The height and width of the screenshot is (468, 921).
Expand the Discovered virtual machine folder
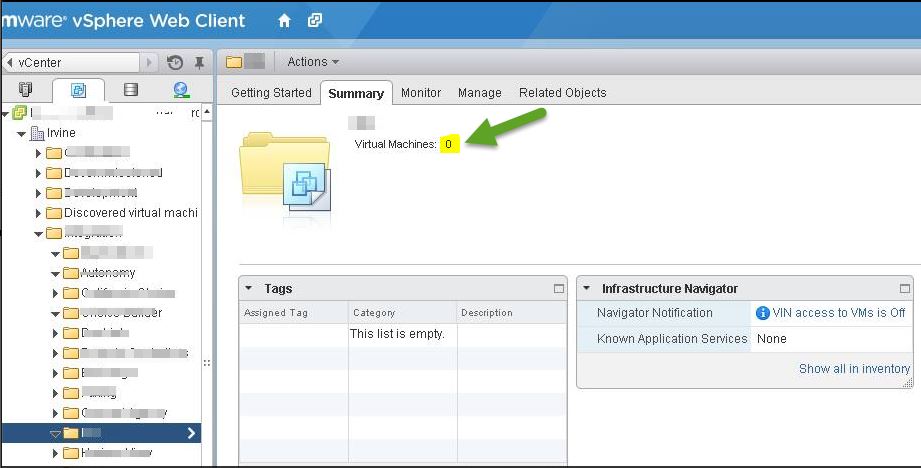(x=38, y=213)
